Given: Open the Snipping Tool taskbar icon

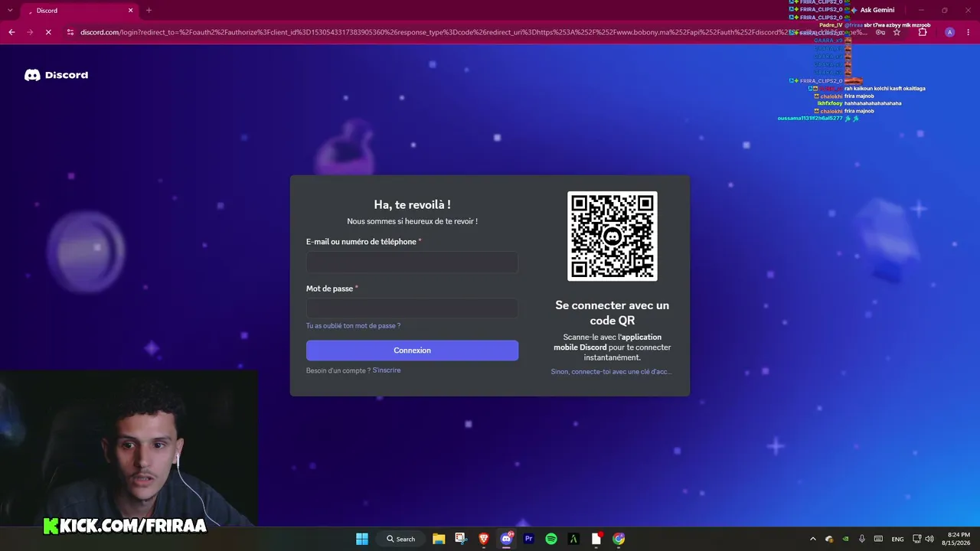Looking at the screenshot, I should coord(461,539).
